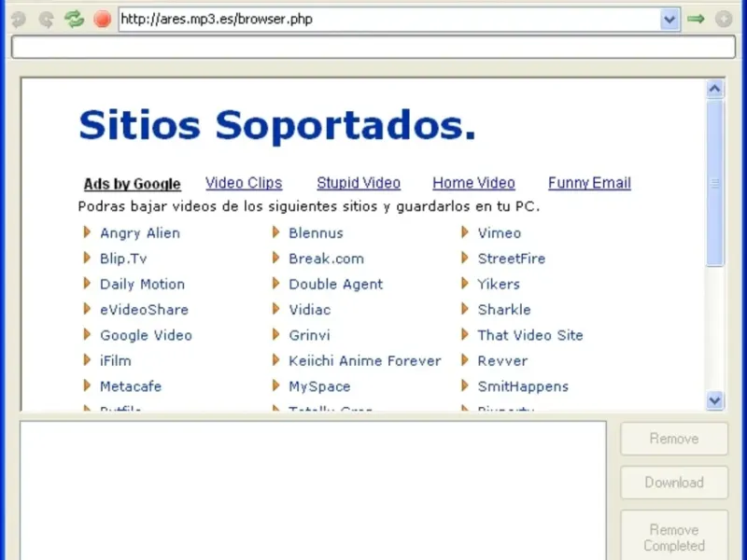This screenshot has height=560, width=747.
Task: Click the gray plus icon beside go arrow
Action: click(x=724, y=19)
